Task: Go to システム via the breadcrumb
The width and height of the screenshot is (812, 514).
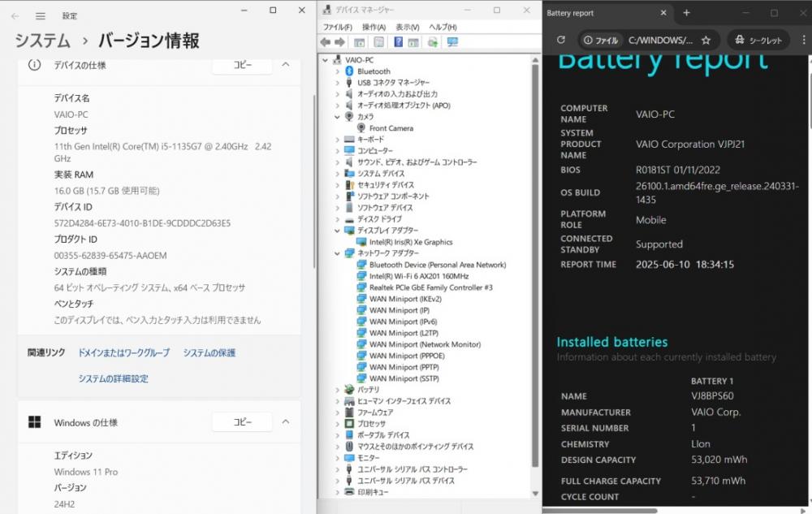Action: (x=42, y=41)
